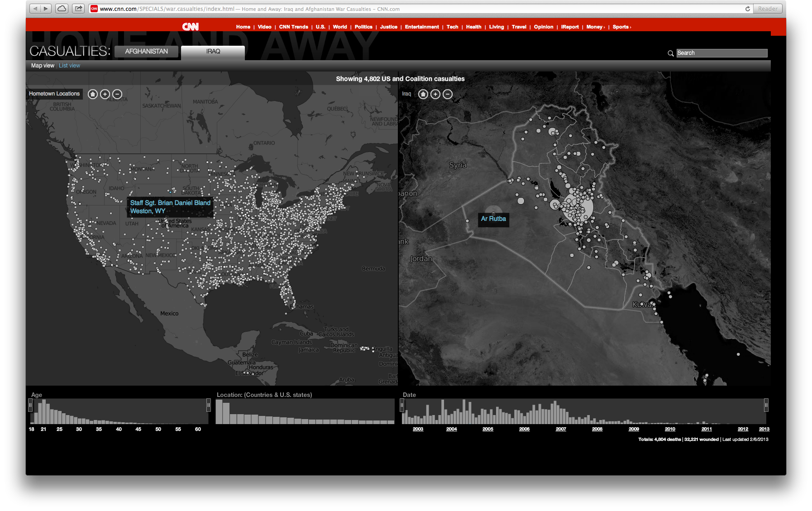Switch to the Afghanistan casualties tab
The height and width of the screenshot is (511, 812).
click(x=146, y=52)
